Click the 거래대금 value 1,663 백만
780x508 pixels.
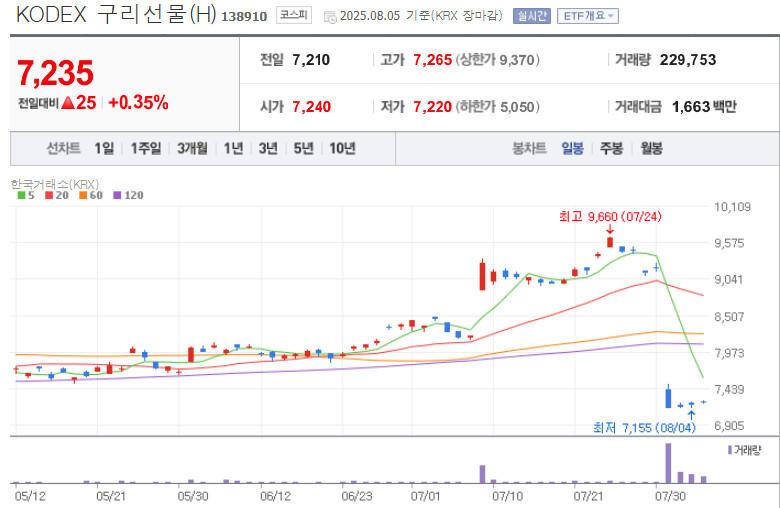click(x=704, y=107)
